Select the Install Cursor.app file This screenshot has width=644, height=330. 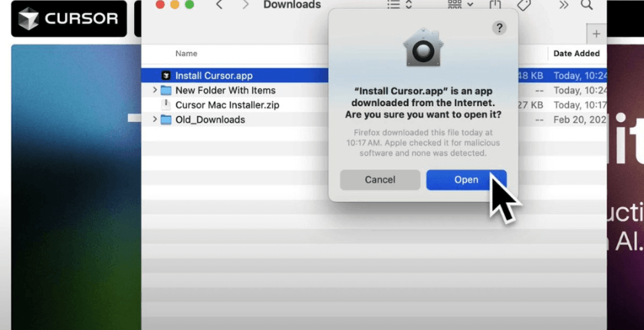pos(213,76)
